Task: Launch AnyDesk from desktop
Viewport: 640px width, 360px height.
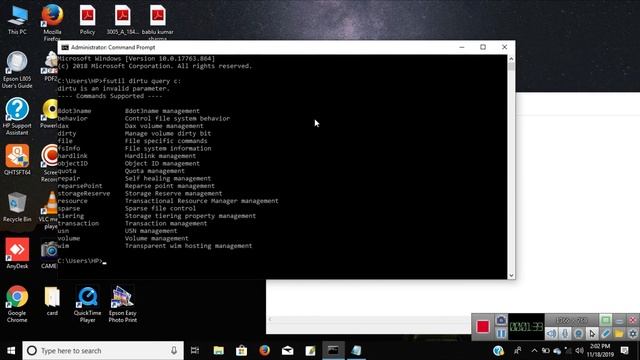Action: (x=17, y=253)
